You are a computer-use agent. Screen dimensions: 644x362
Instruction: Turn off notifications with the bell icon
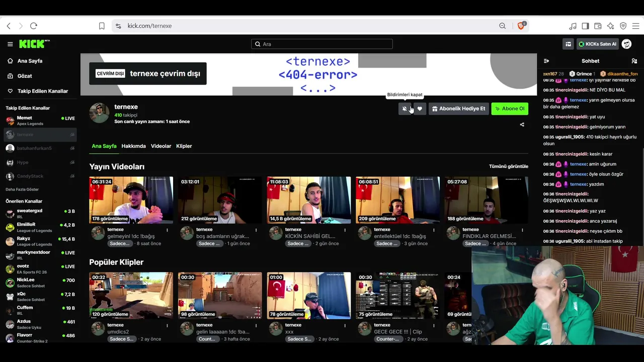pos(405,109)
